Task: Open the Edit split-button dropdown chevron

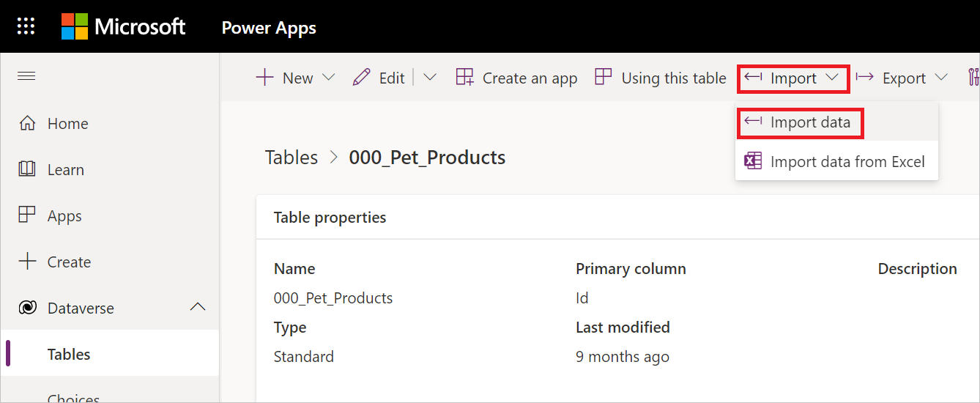Action: (430, 78)
